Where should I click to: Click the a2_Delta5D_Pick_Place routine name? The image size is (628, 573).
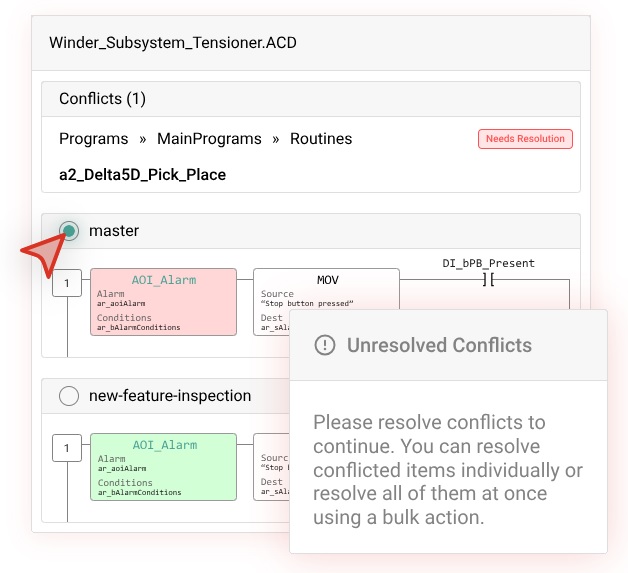click(143, 175)
